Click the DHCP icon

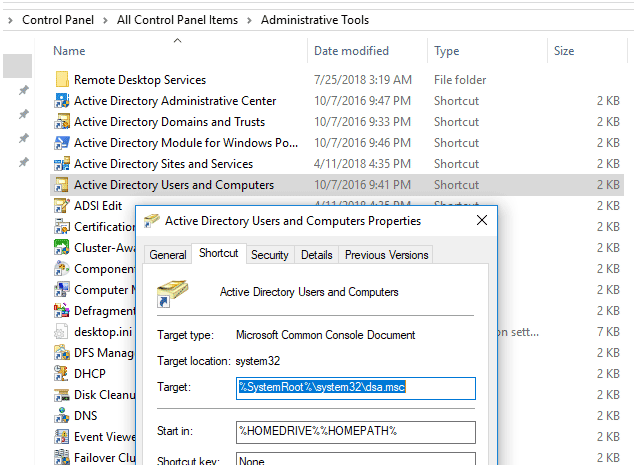(62, 373)
